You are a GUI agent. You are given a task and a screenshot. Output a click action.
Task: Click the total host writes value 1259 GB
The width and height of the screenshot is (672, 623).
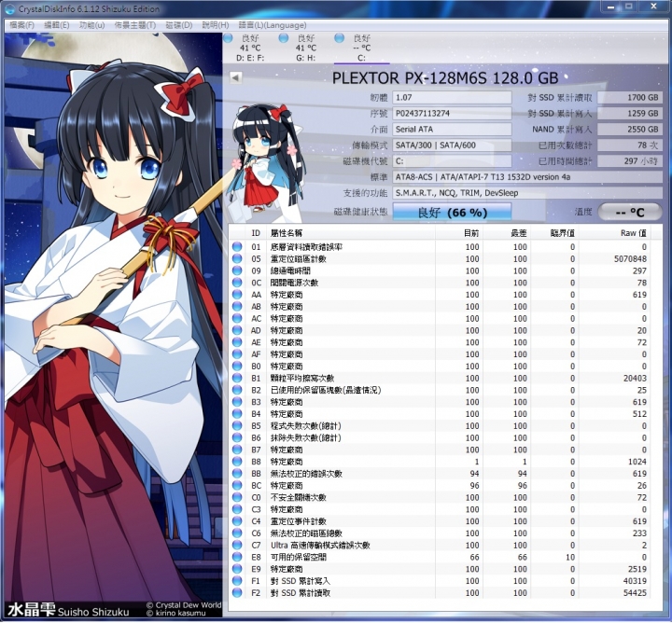(x=630, y=114)
